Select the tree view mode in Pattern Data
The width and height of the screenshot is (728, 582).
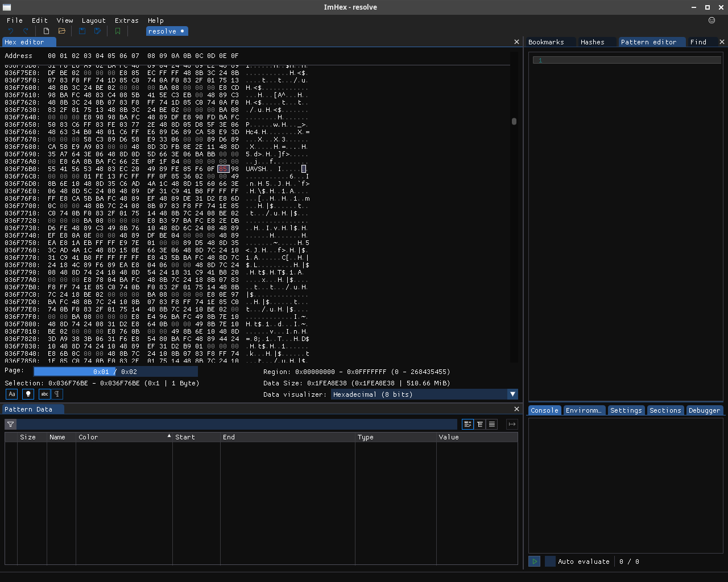pyautogui.click(x=479, y=424)
